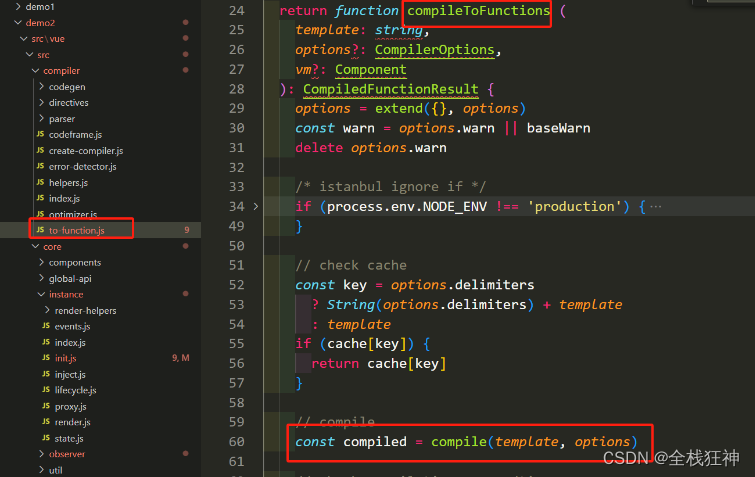This screenshot has width=755, height=477.
Task: Open events.js file
Action: [72, 326]
